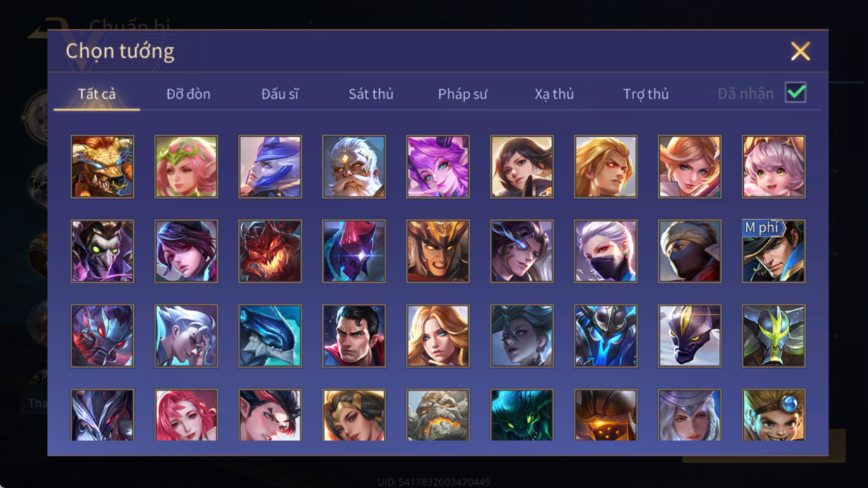Select the white-bearded old man hero
This screenshot has height=488, width=868.
(354, 167)
